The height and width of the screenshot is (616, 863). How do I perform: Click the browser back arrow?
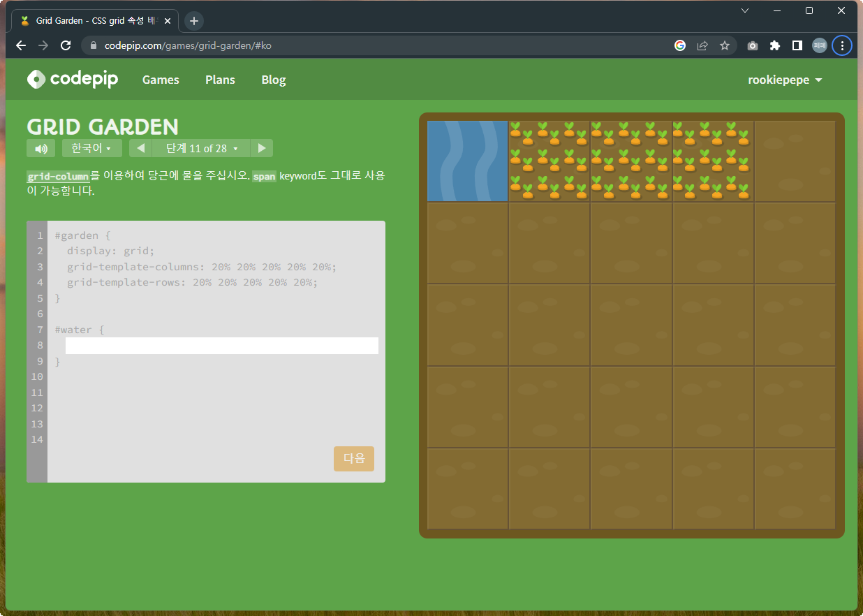21,45
